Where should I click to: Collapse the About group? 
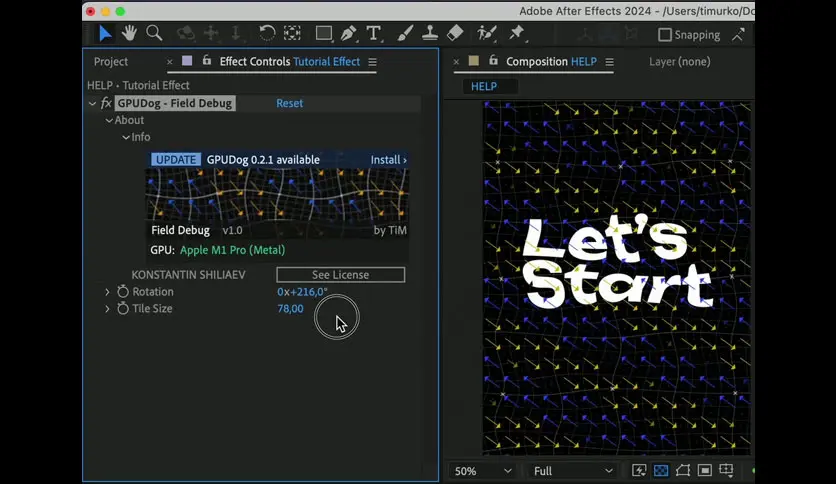(109, 120)
